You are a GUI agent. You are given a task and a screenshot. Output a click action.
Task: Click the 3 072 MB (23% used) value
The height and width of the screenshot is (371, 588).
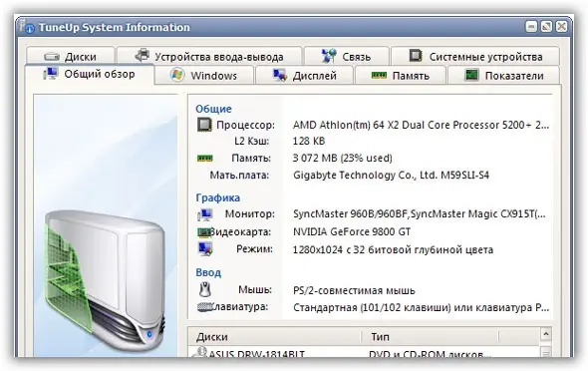click(343, 158)
